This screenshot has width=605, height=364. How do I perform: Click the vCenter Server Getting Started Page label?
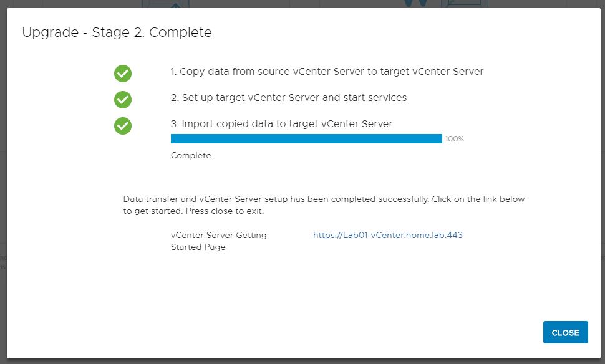point(219,241)
